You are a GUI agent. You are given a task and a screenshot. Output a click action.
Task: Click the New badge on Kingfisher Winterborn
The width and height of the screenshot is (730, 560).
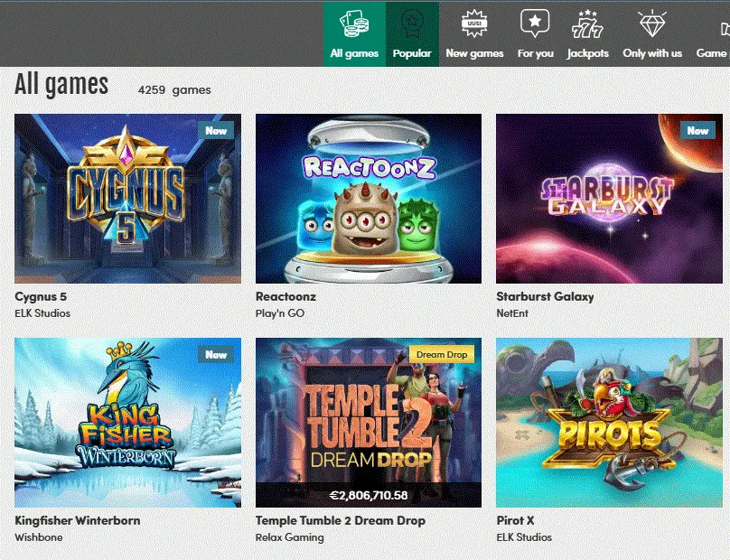(x=216, y=355)
